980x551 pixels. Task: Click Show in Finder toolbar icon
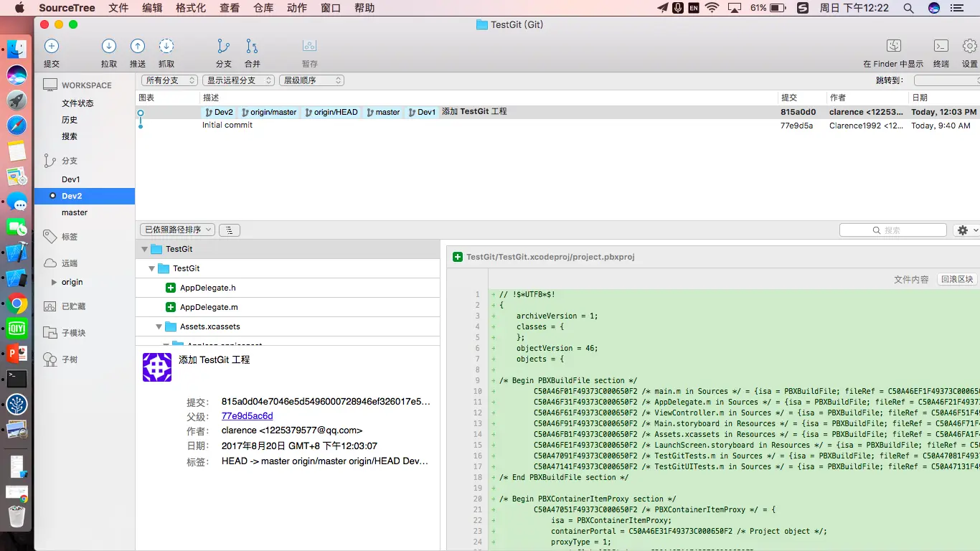(x=894, y=46)
